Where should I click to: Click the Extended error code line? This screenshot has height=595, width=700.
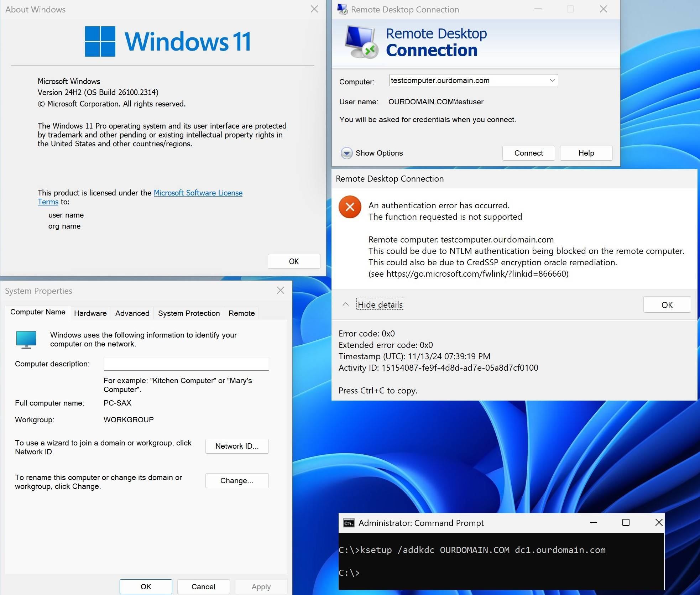click(386, 345)
